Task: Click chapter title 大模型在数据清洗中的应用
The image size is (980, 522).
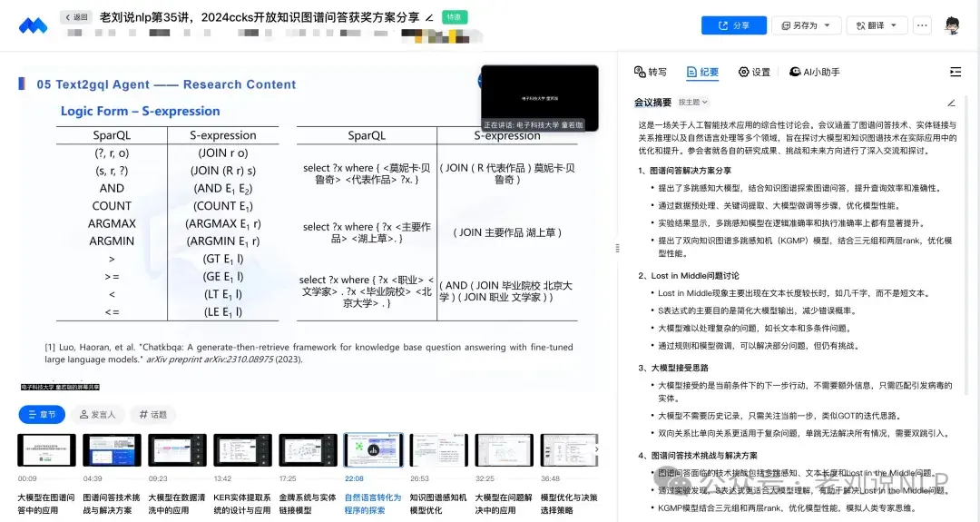Action: point(177,504)
